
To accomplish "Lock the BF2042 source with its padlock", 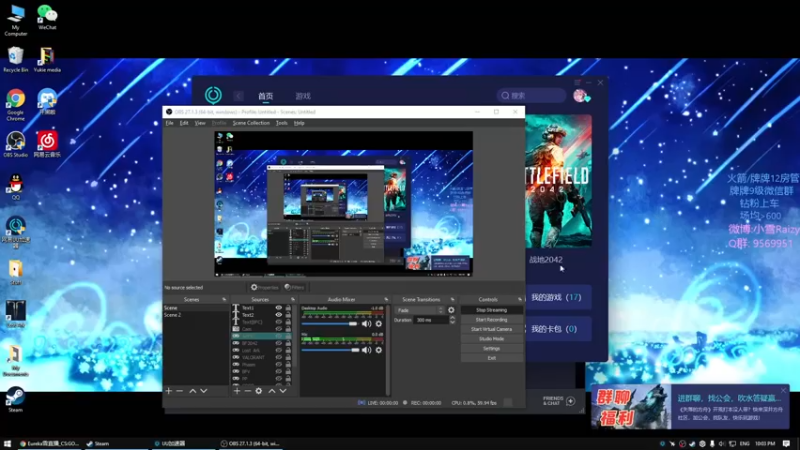I will click(x=288, y=343).
